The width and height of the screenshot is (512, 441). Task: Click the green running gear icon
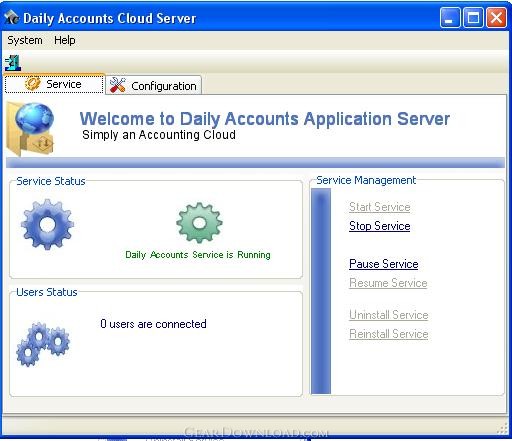click(199, 223)
